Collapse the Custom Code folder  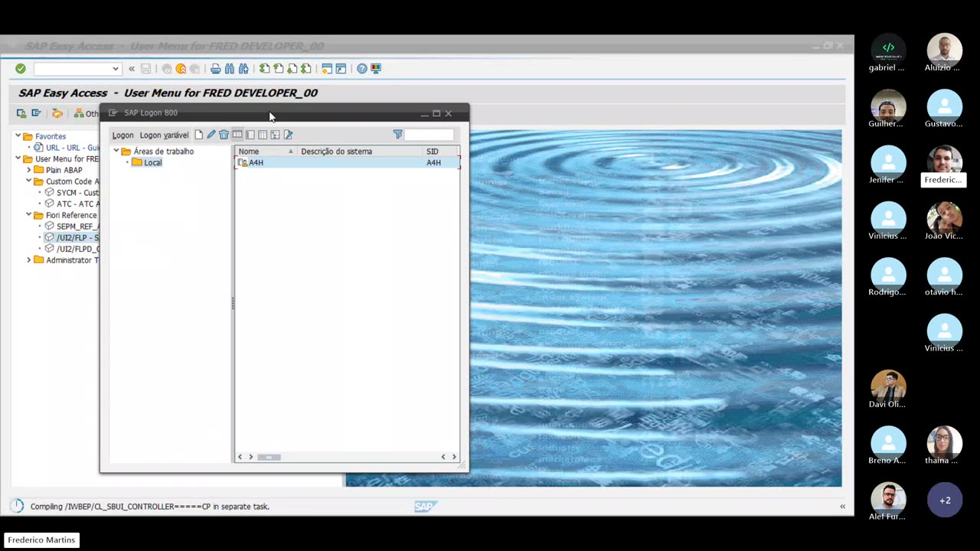point(29,181)
